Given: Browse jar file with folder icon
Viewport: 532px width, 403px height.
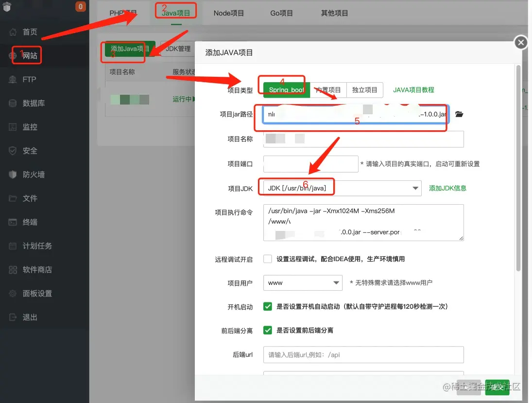Looking at the screenshot, I should pos(459,114).
